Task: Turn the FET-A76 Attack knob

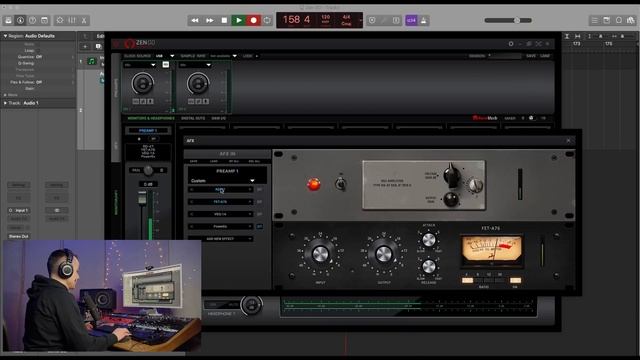Action: pyautogui.click(x=429, y=240)
